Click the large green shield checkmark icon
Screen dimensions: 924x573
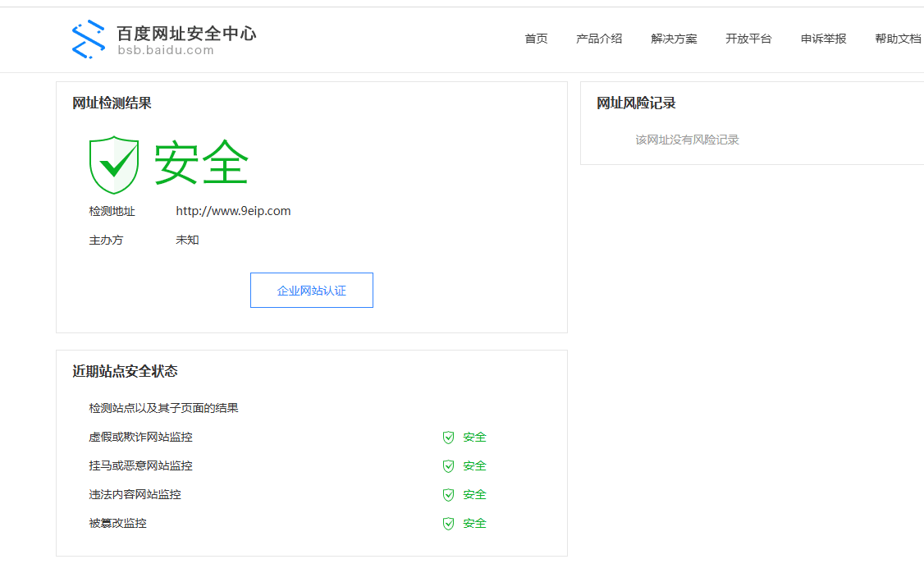[x=114, y=165]
